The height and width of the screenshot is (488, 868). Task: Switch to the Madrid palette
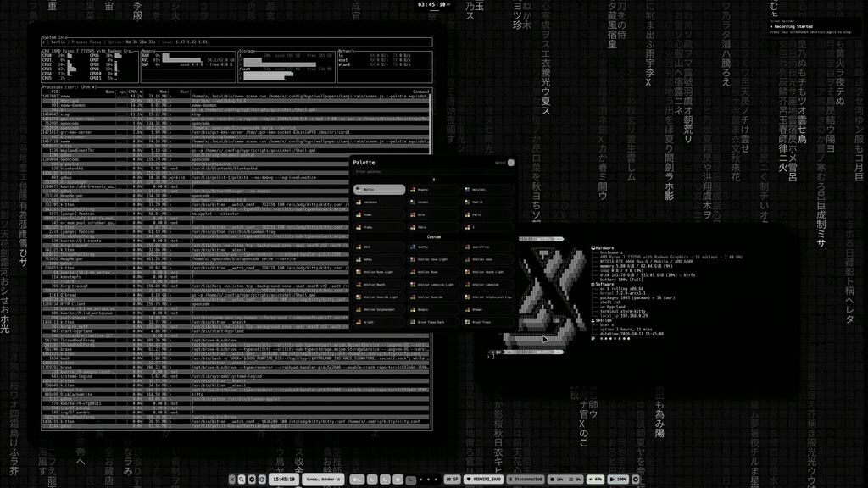[x=487, y=202]
